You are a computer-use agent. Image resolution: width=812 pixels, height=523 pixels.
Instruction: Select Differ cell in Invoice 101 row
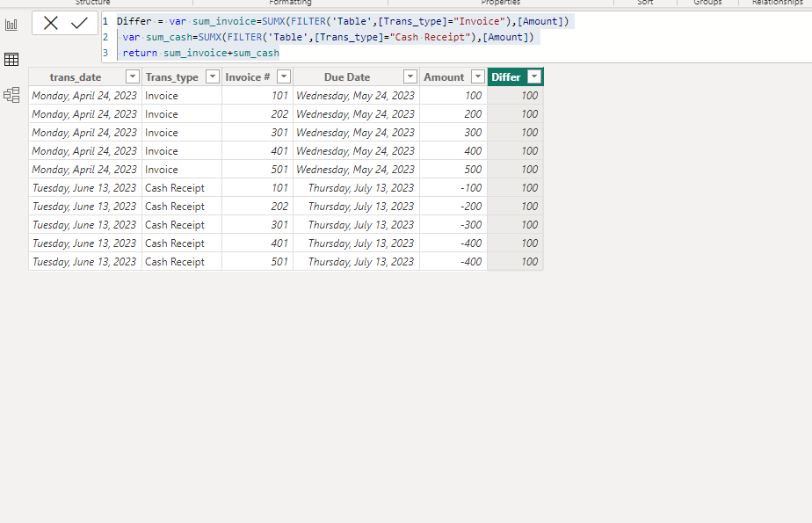tap(515, 95)
